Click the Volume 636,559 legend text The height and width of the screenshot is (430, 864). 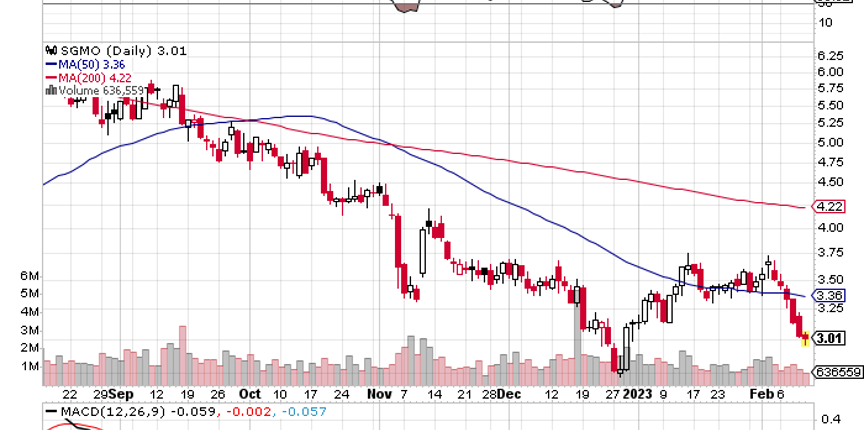101,90
